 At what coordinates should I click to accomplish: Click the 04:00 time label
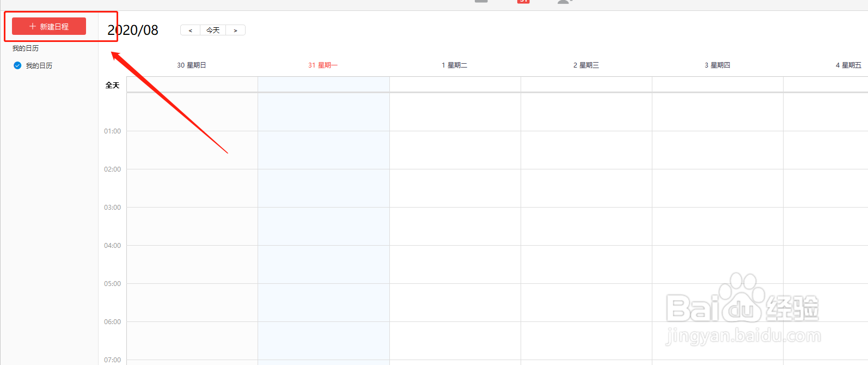[x=112, y=246]
